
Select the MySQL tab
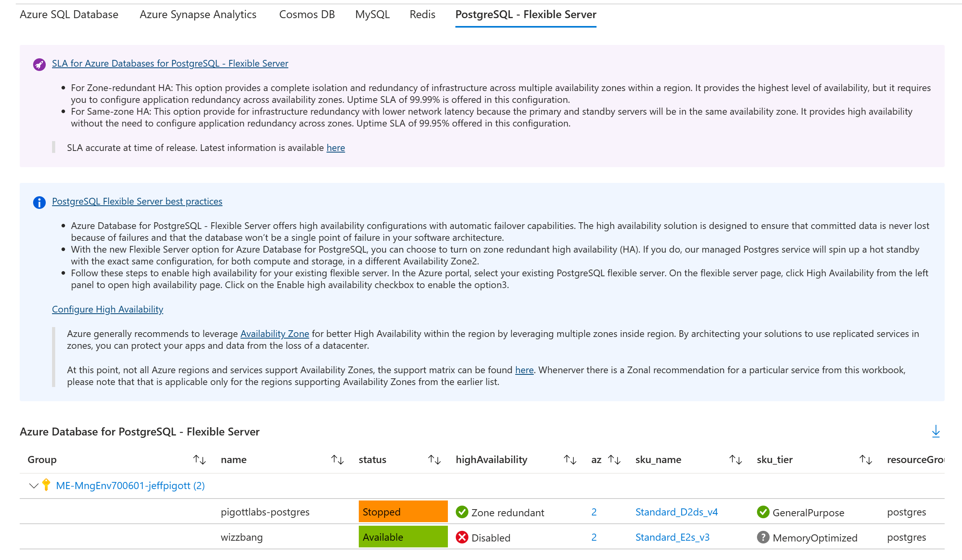point(372,15)
